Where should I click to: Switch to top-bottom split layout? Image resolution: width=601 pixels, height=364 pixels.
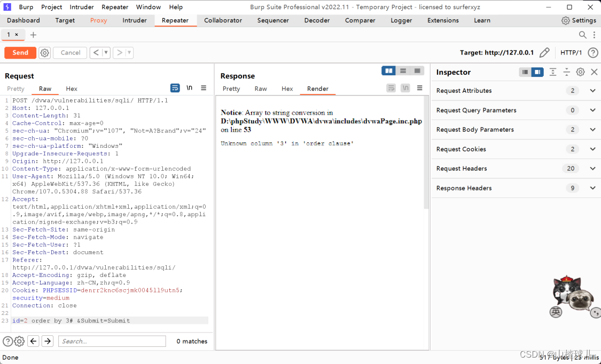403,71
